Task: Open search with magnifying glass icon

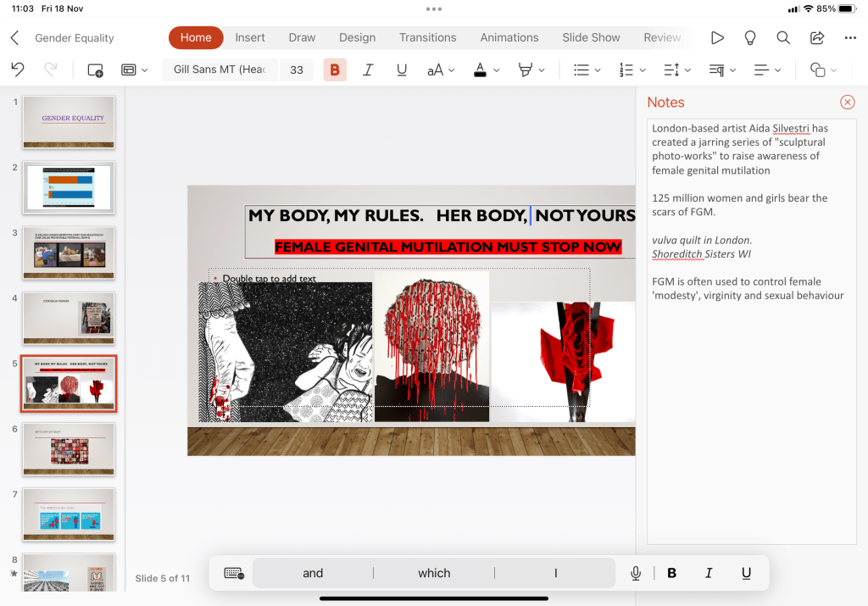Action: 783,38
